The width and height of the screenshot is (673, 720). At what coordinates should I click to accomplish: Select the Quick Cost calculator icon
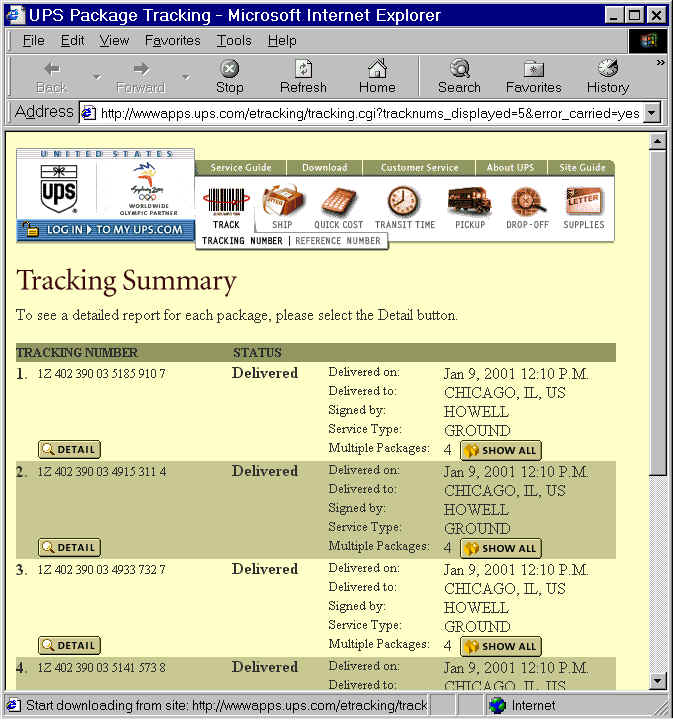pos(339,201)
